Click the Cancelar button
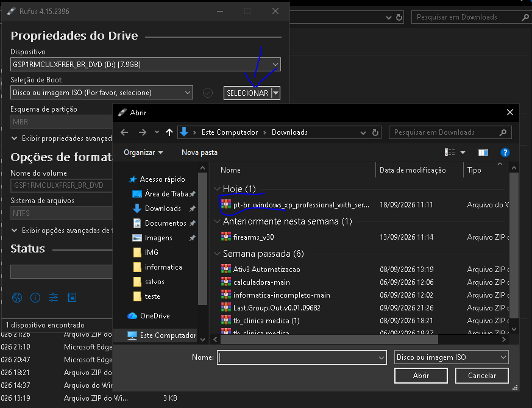532x408 pixels. (x=482, y=376)
